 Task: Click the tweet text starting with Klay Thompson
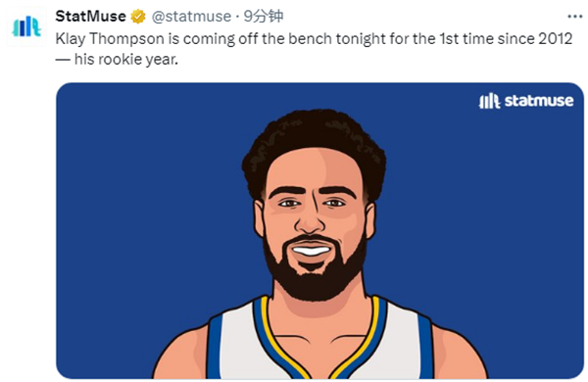coord(314,49)
